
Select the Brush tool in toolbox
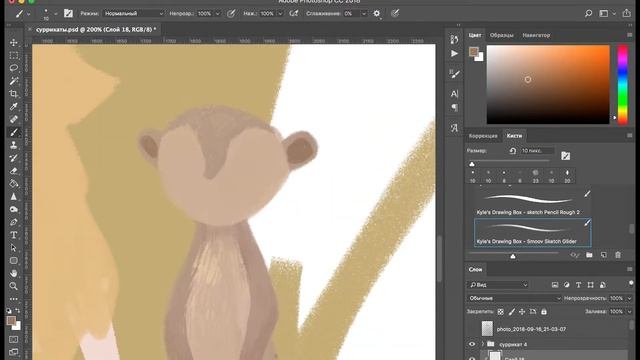pyautogui.click(x=13, y=132)
